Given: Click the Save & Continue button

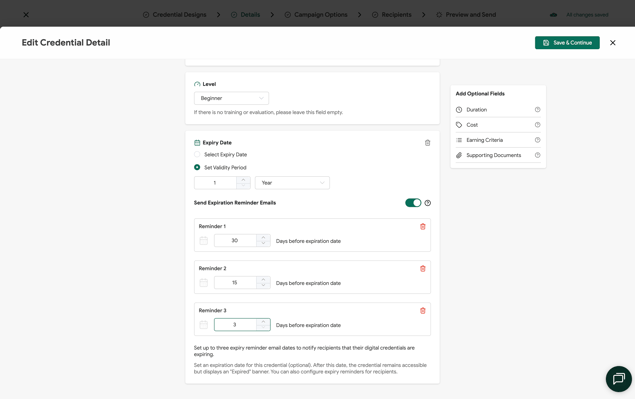Looking at the screenshot, I should (x=567, y=43).
